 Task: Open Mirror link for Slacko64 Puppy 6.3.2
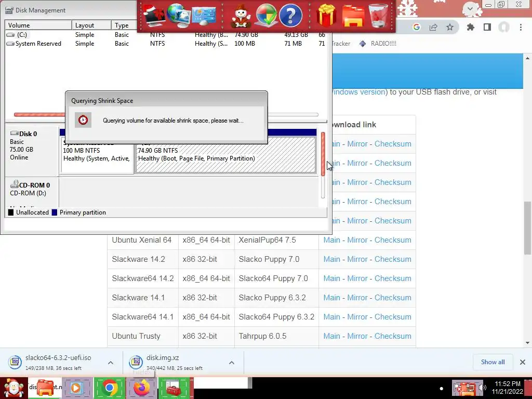pos(357,317)
